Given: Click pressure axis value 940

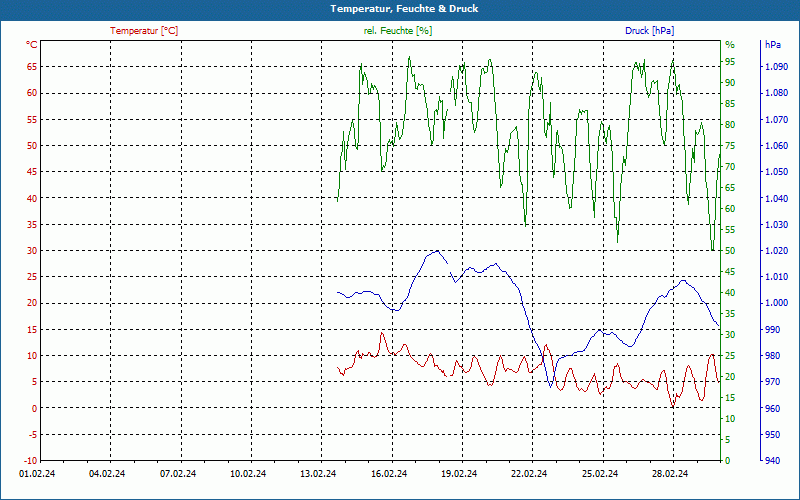Looking at the screenshot, I should [773, 461].
